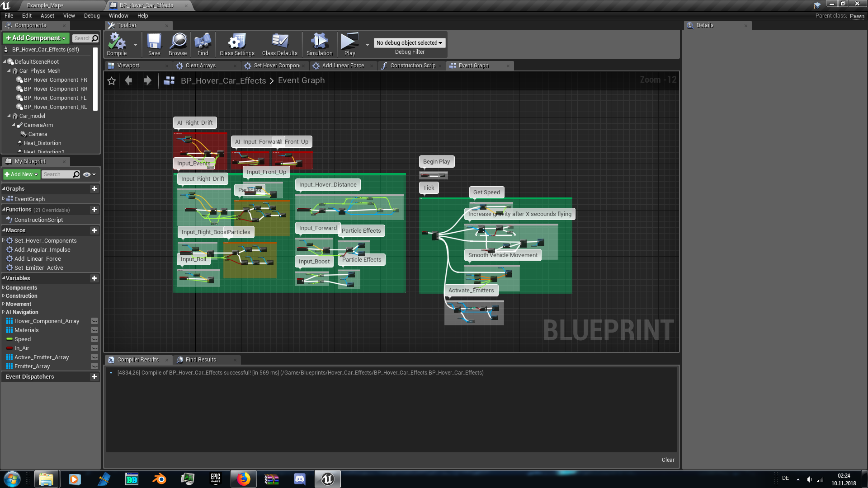Collapse the Functions section
This screenshot has height=488, width=868.
(x=4, y=210)
